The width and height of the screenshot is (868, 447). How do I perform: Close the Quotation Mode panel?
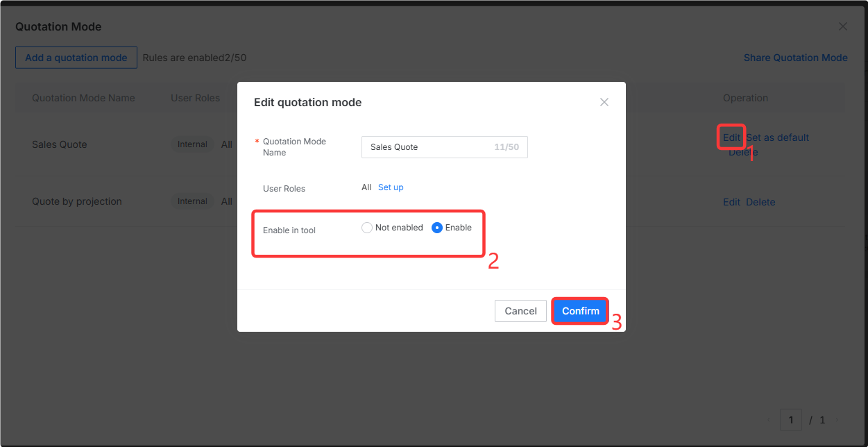click(843, 26)
